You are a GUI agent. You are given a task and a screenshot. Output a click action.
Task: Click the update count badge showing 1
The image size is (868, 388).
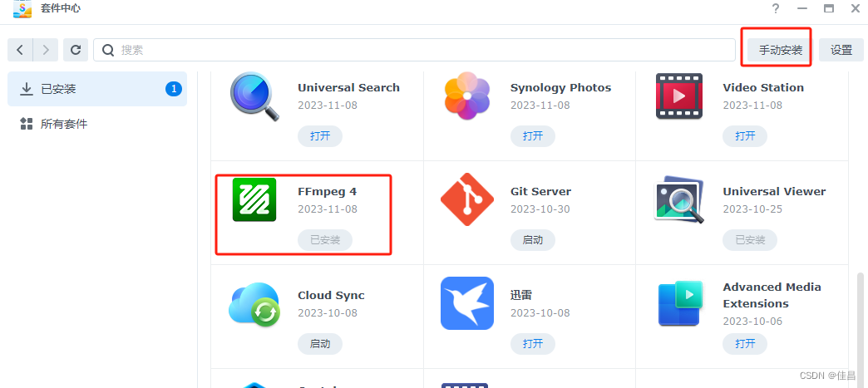pos(173,89)
